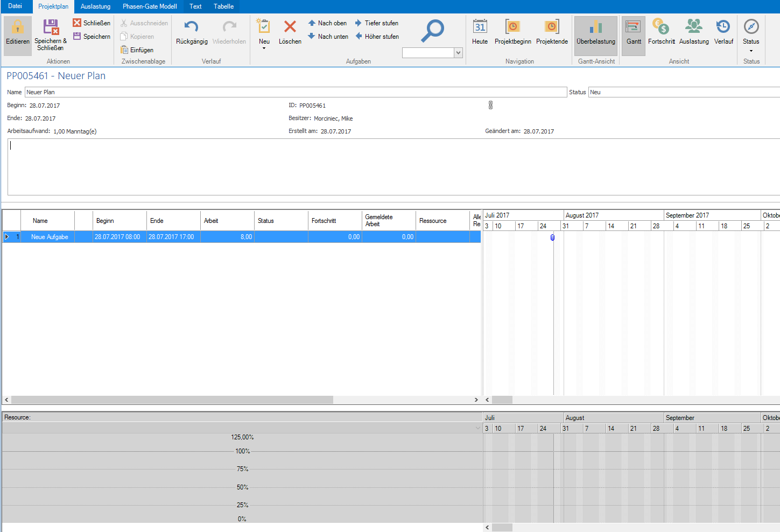Open the Datei menu
The width and height of the screenshot is (780, 532).
pos(15,6)
